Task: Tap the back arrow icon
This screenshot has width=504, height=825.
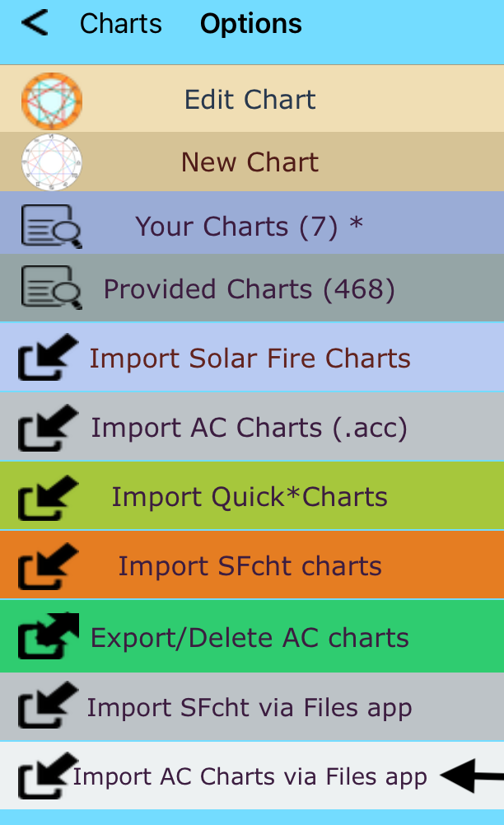Action: click(35, 23)
